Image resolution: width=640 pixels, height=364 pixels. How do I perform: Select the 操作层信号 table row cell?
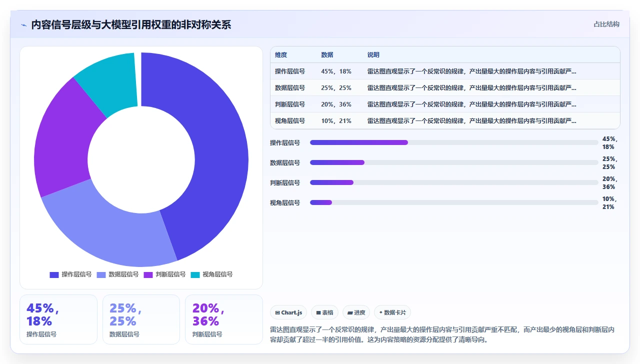point(290,71)
